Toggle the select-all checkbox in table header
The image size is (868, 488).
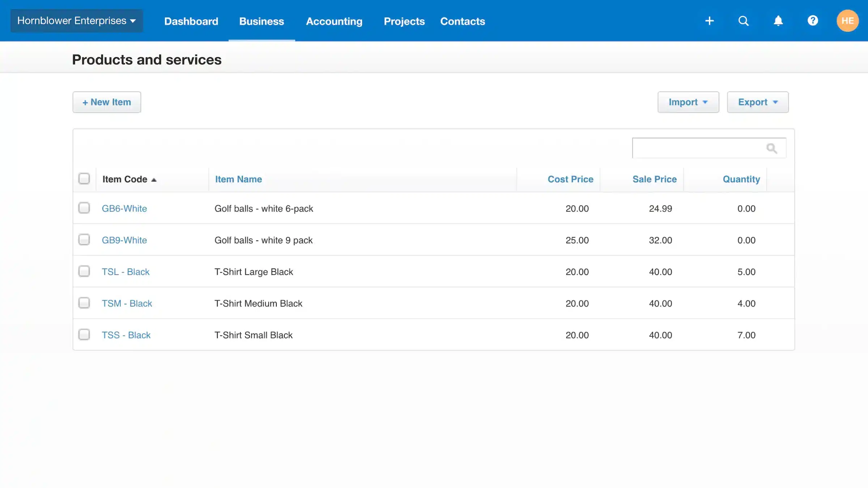[84, 179]
